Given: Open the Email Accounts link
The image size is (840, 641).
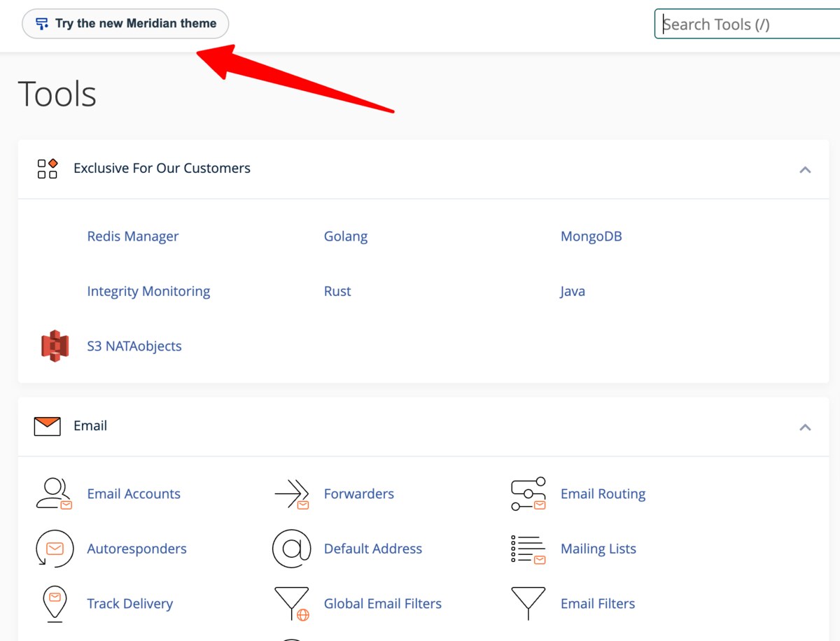Looking at the screenshot, I should (134, 494).
